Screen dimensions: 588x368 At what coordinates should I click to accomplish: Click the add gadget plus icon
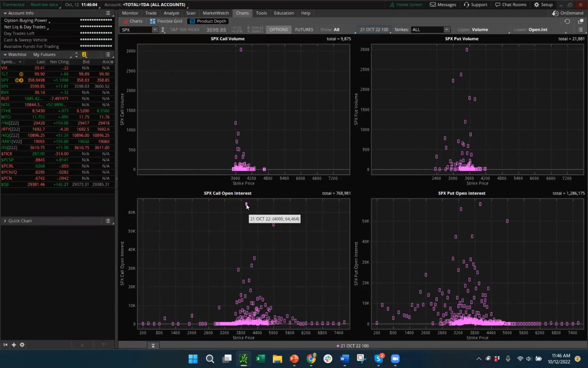coord(14,345)
